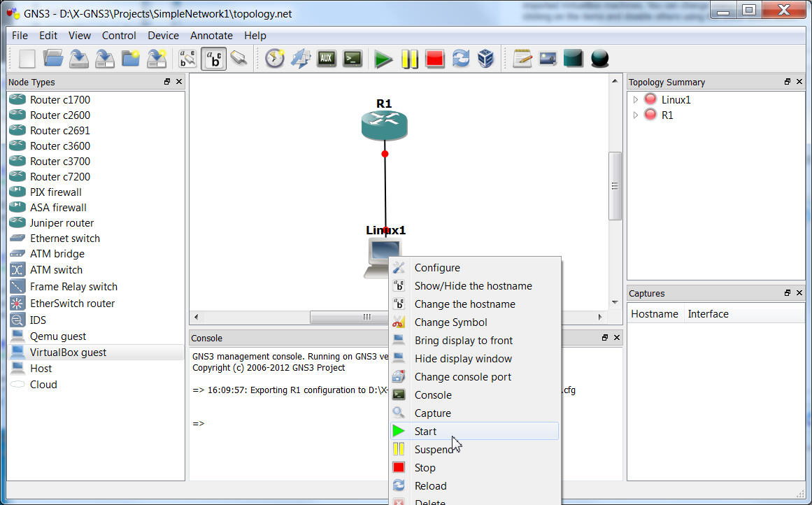
Task: Click the Add a note toolbar icon
Action: pyautogui.click(x=522, y=59)
